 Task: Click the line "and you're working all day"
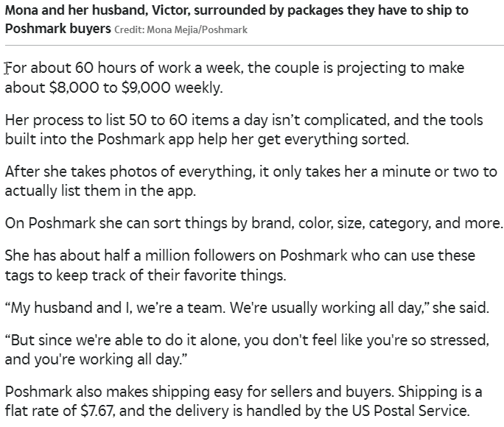[x=96, y=359]
